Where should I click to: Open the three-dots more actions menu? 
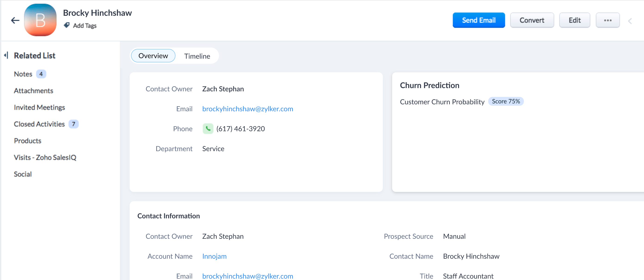pos(607,20)
